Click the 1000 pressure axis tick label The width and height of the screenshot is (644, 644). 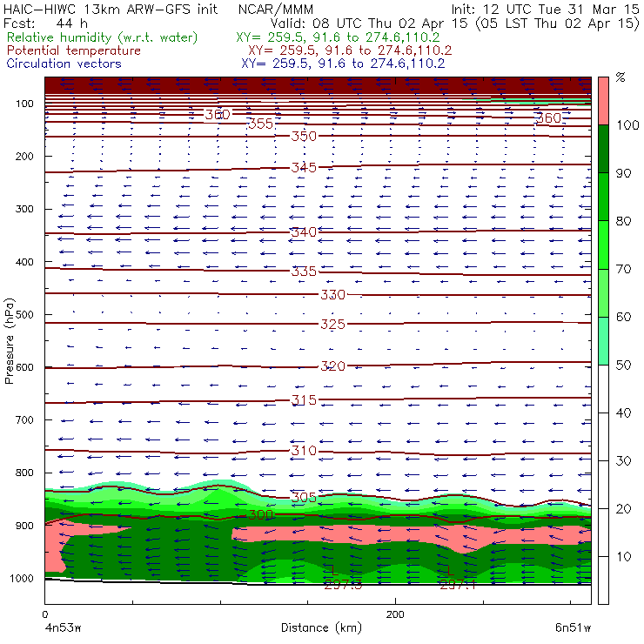22,579
